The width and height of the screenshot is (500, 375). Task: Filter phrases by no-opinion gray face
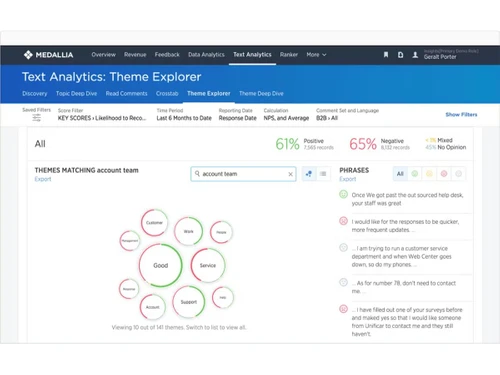coord(459,174)
